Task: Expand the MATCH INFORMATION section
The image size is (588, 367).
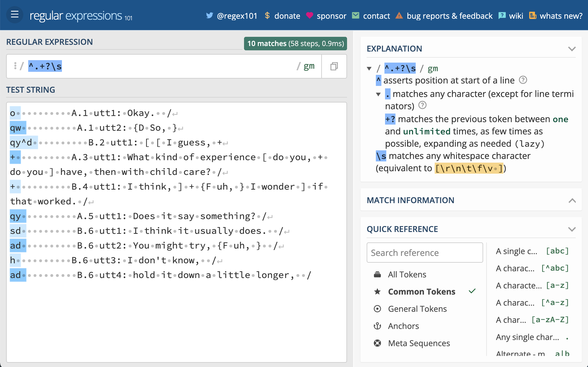Action: [x=572, y=201]
